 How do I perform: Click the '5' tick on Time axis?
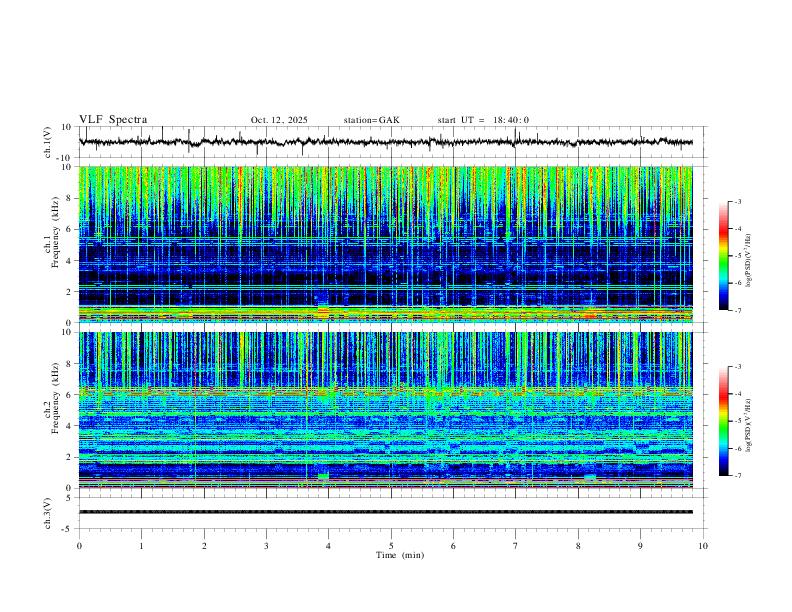click(391, 546)
